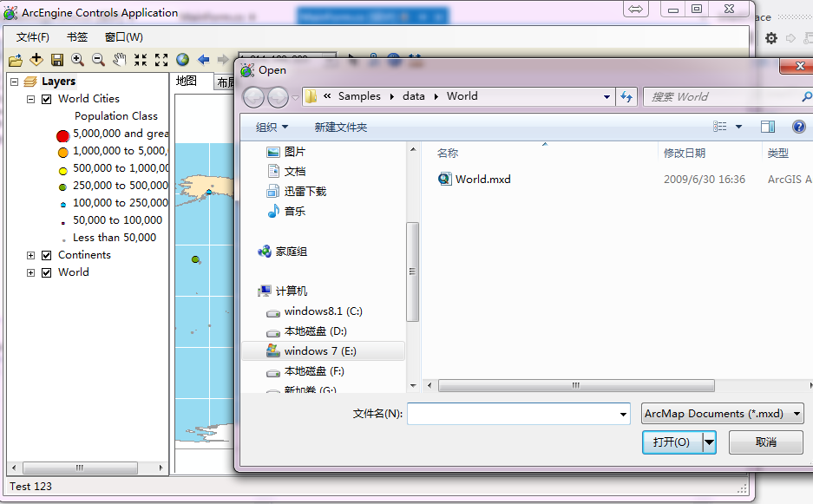This screenshot has width=813, height=504.
Task: Click the red 5,000,000 and greater symbol
Action: click(62, 136)
